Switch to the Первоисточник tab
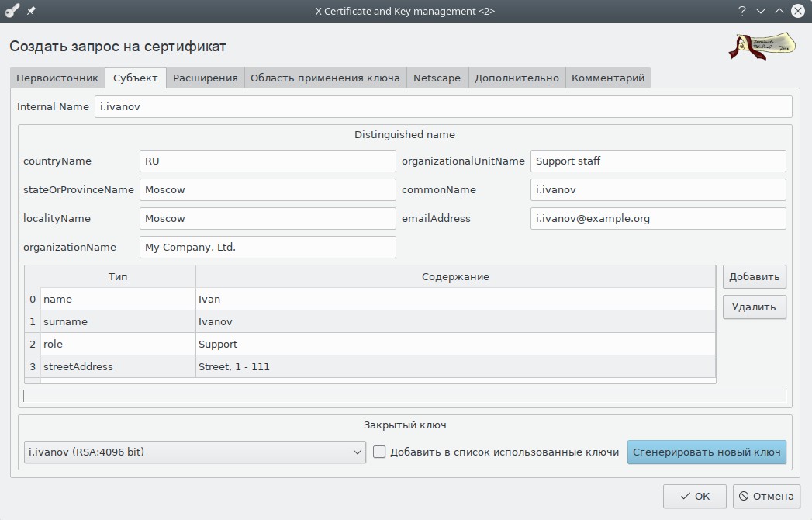Screen dimensions: 812x520 [57, 78]
